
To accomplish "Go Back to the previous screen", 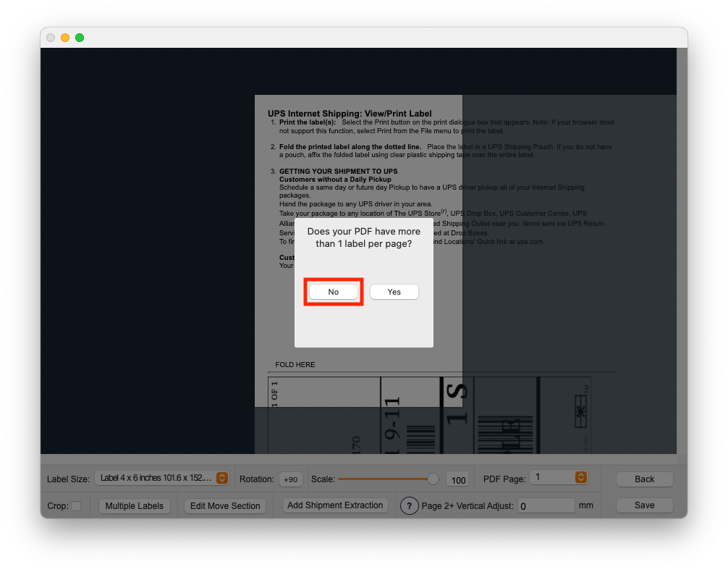I will click(645, 479).
